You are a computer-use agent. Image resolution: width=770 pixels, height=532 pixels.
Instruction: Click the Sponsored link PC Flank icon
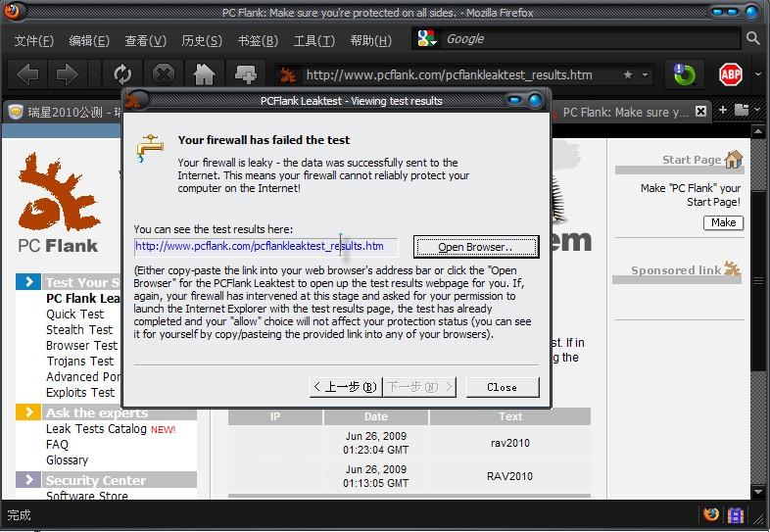coord(732,268)
